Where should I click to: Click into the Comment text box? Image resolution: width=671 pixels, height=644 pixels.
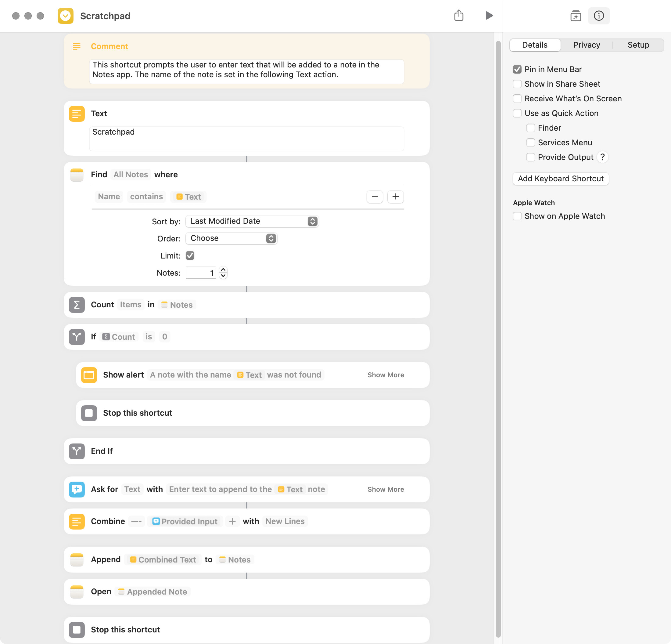pyautogui.click(x=246, y=72)
